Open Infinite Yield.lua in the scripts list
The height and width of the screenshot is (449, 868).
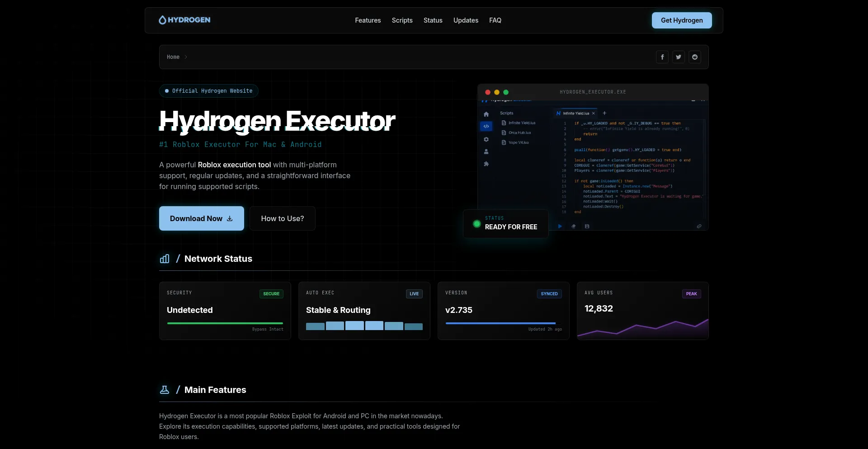click(x=519, y=123)
